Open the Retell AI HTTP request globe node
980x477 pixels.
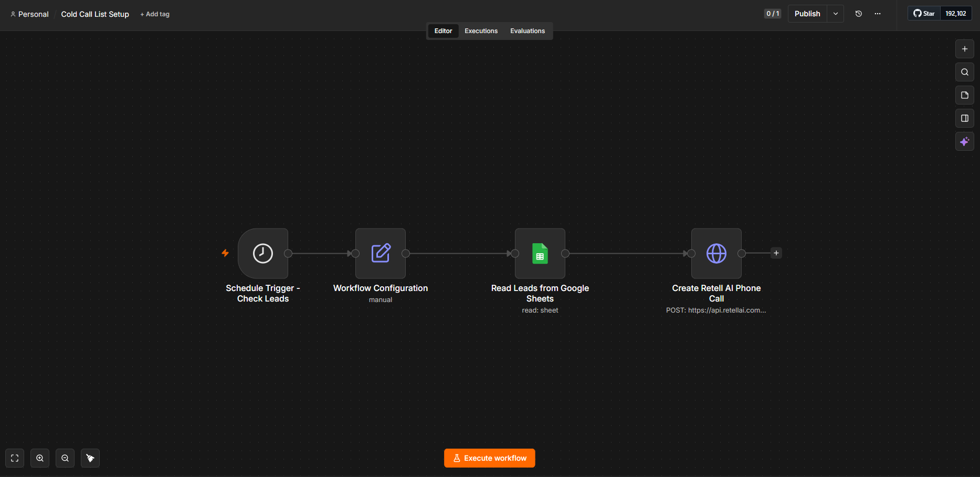716,253
